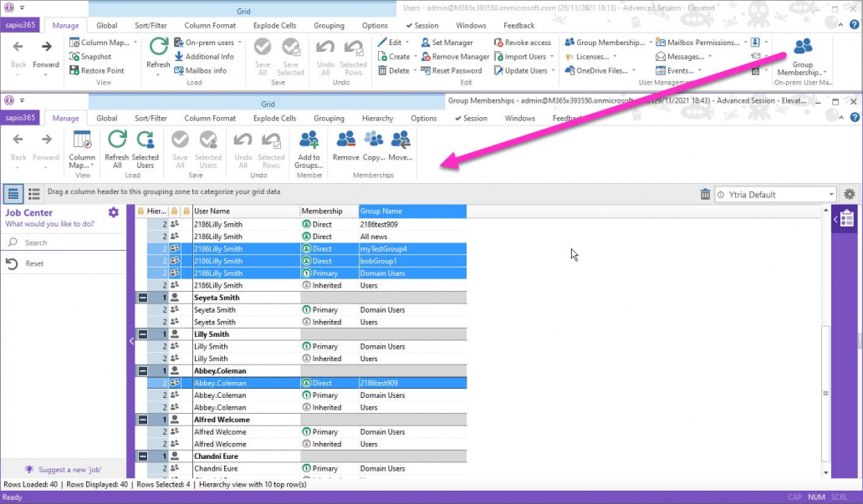Screen dimensions: 863x504
Task: Open the clipboard side panel icon
Action: point(847,218)
